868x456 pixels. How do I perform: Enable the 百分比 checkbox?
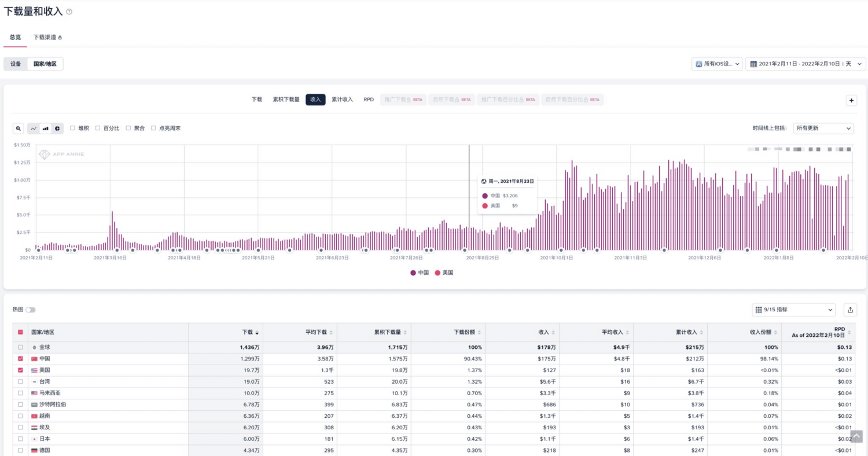pos(98,128)
